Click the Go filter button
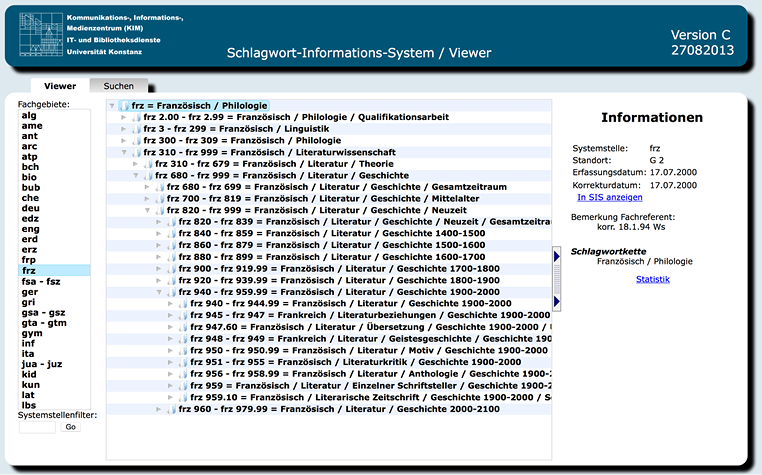Viewport: 762px width, 475px height. [x=70, y=427]
